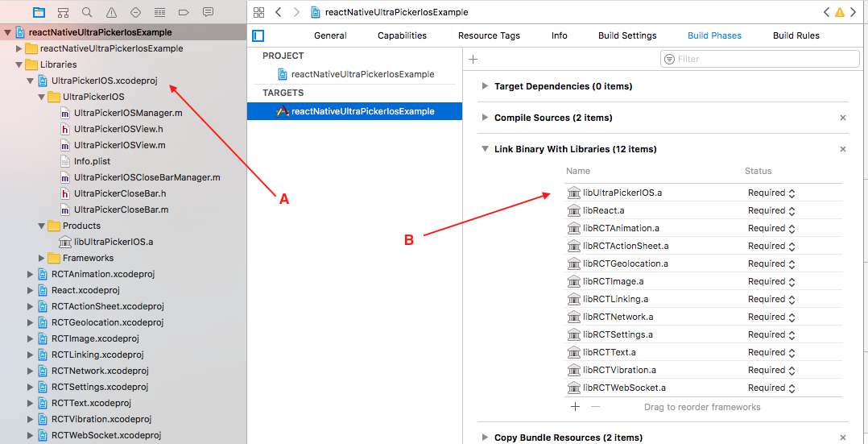Open the Report navigator speech bubble icon
Screen dimensions: 868x444
coord(208,11)
